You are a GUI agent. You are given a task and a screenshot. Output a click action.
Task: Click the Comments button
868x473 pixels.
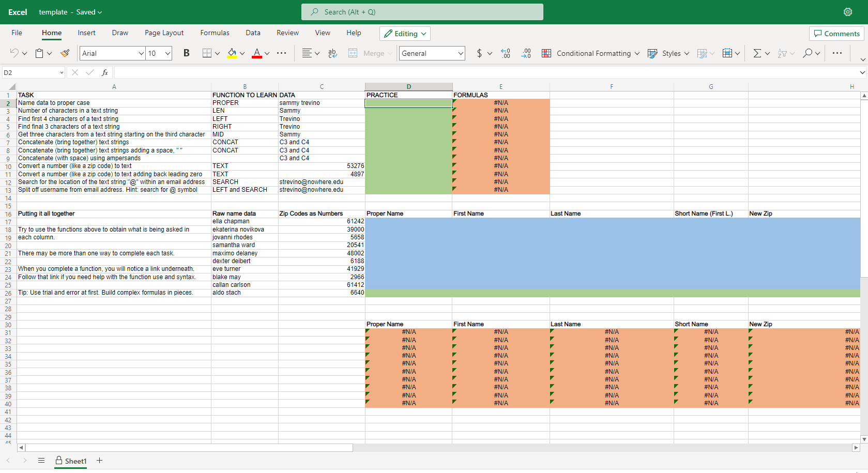tap(836, 34)
